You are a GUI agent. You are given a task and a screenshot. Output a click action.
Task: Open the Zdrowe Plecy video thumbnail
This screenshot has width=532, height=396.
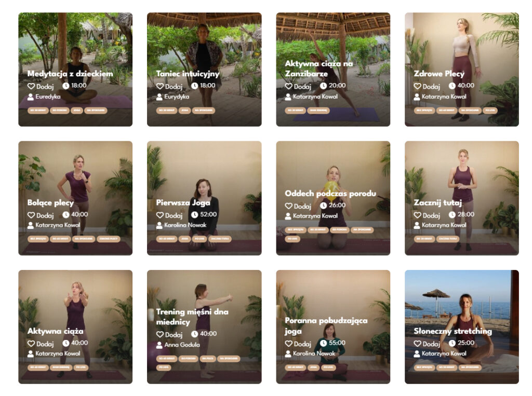tap(462, 70)
